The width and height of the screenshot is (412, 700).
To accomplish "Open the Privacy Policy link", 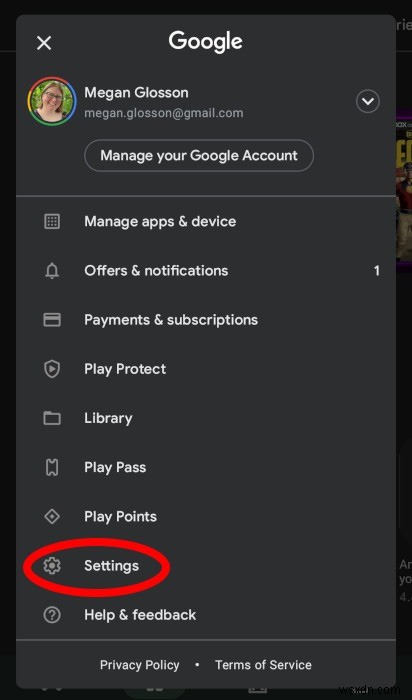I will pos(140,665).
